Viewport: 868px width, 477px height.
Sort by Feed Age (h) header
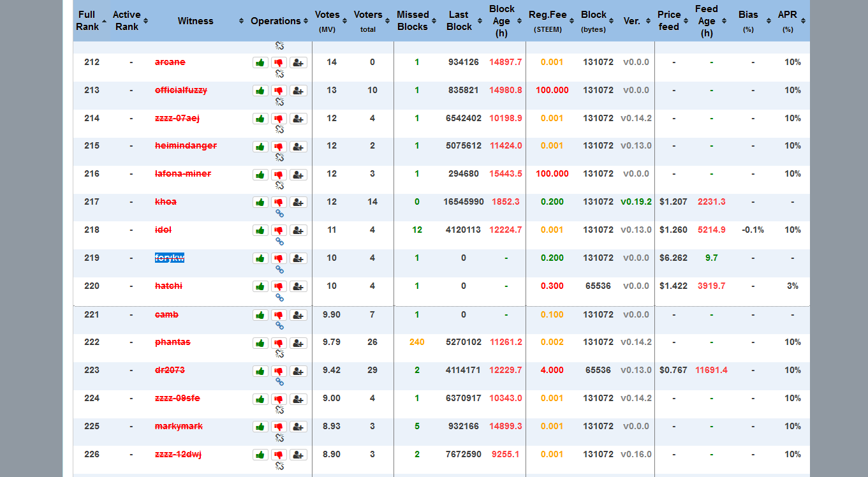[710, 20]
